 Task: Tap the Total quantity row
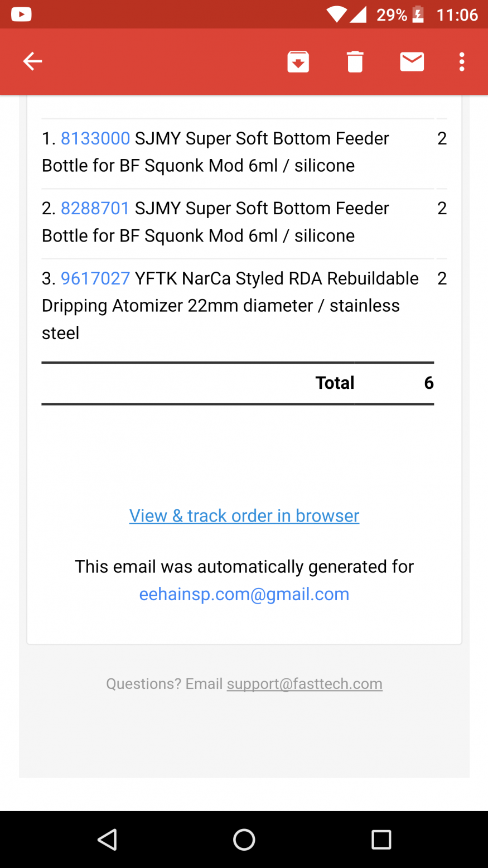335,383
